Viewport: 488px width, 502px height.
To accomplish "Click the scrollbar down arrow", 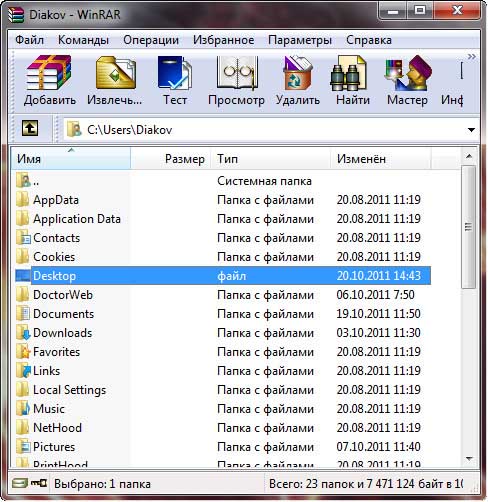I will click(x=469, y=459).
